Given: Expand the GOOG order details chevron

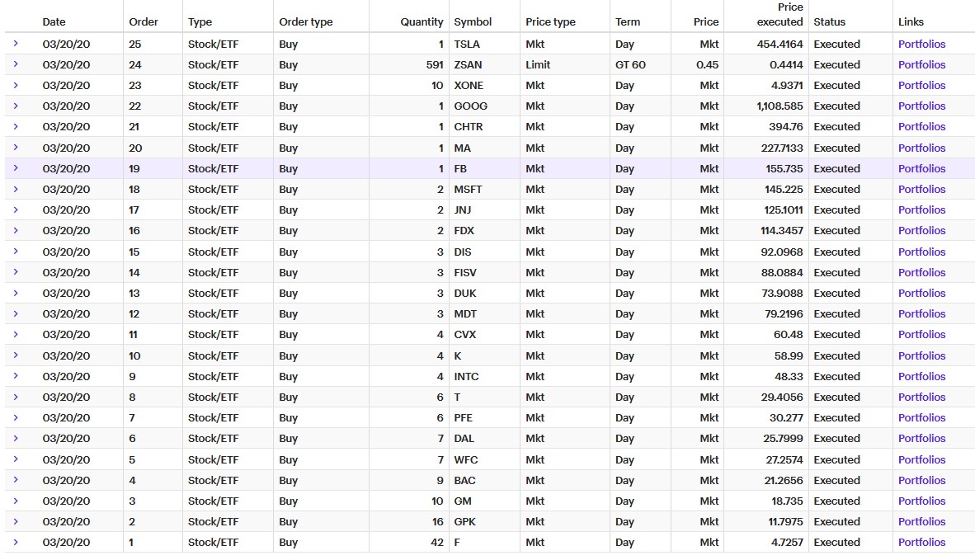Looking at the screenshot, I should pos(15,106).
